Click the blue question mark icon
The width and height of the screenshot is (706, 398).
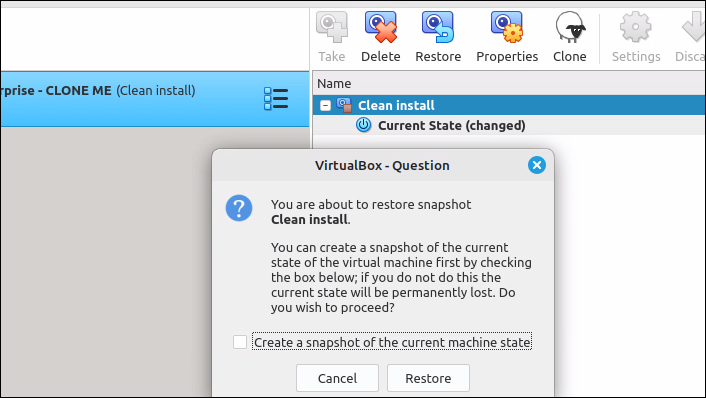(x=239, y=208)
